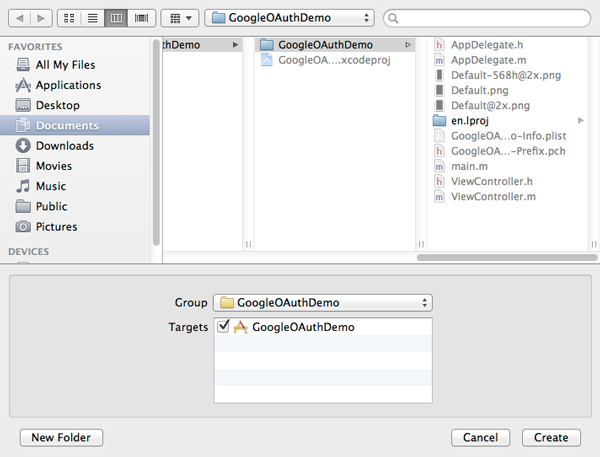
Task: Select AppDelegate.m file in list
Action: point(487,60)
